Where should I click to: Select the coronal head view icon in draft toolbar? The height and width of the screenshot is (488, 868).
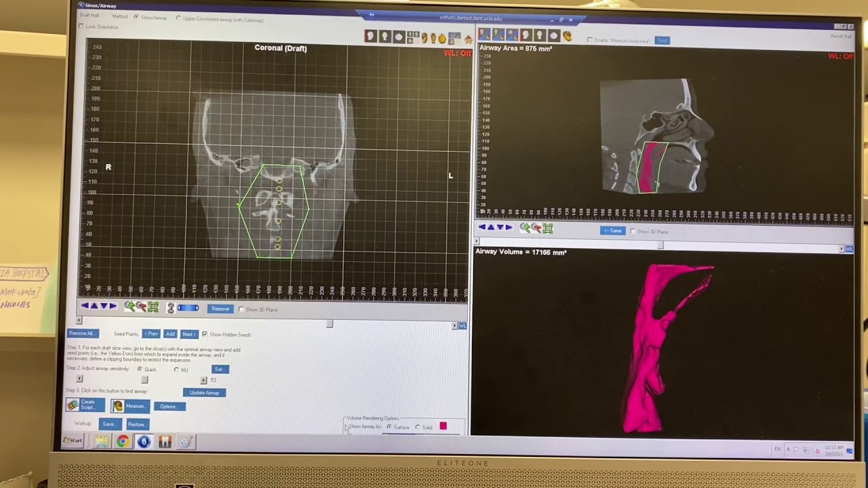pos(385,36)
